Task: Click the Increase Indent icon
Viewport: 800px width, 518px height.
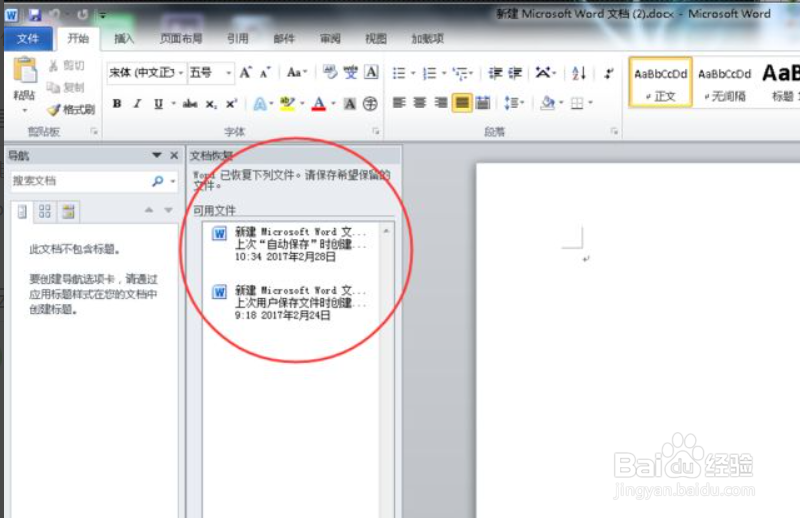Action: tap(515, 73)
